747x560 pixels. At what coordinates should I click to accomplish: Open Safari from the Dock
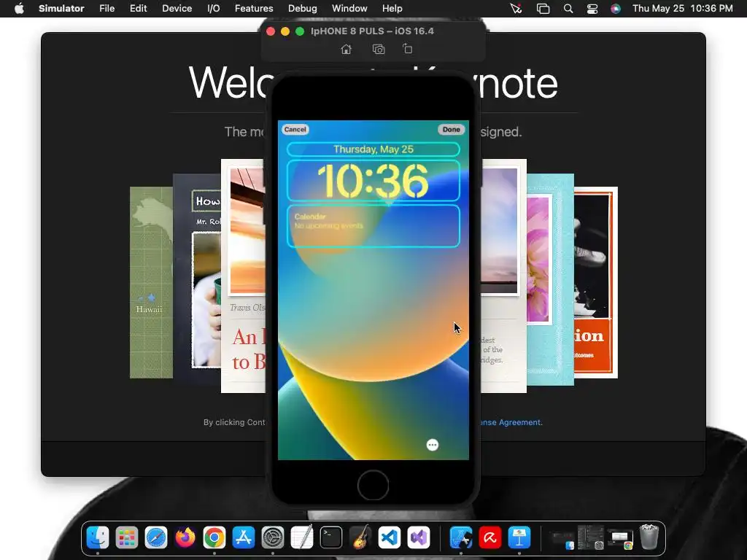coord(156,537)
